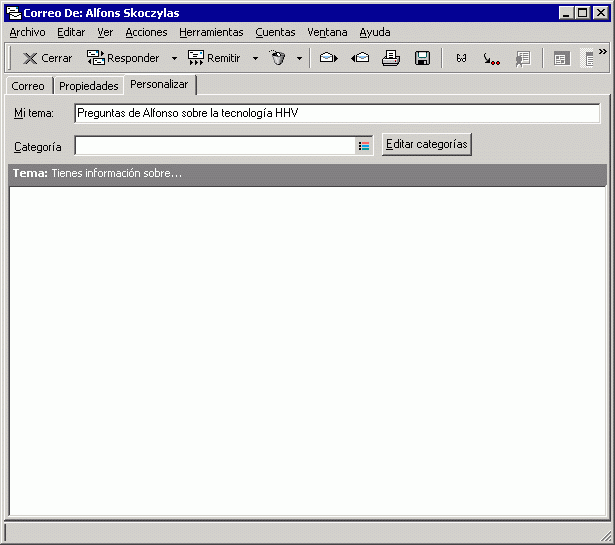Screen dimensions: 615x545
Task: Click the grayed person with document icon
Action: coord(523,59)
